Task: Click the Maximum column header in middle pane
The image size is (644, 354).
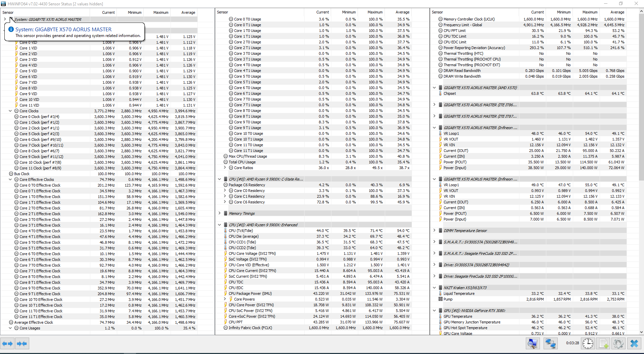Action: click(x=375, y=12)
